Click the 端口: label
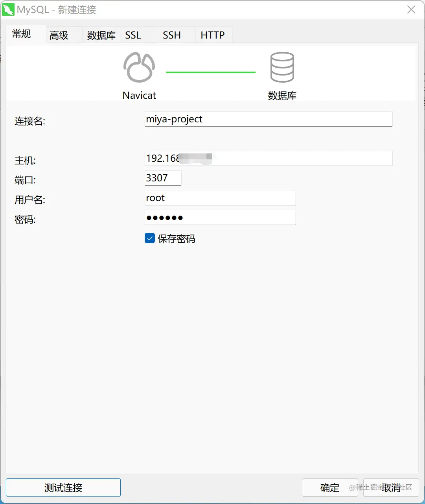 point(25,180)
